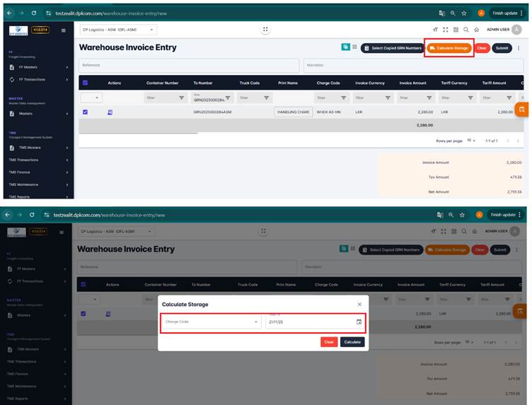
Task: Close the Calculate Storage dialog
Action: point(359,305)
